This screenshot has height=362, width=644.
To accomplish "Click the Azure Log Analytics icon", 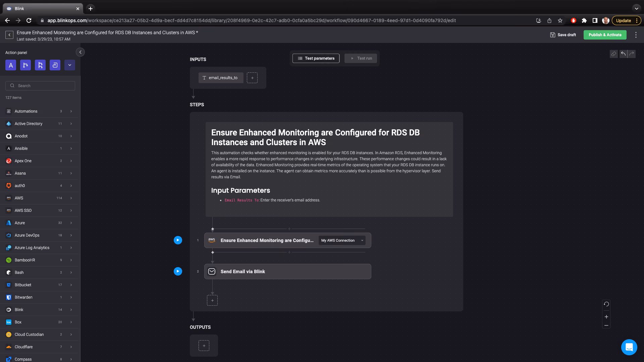I will [x=9, y=248].
